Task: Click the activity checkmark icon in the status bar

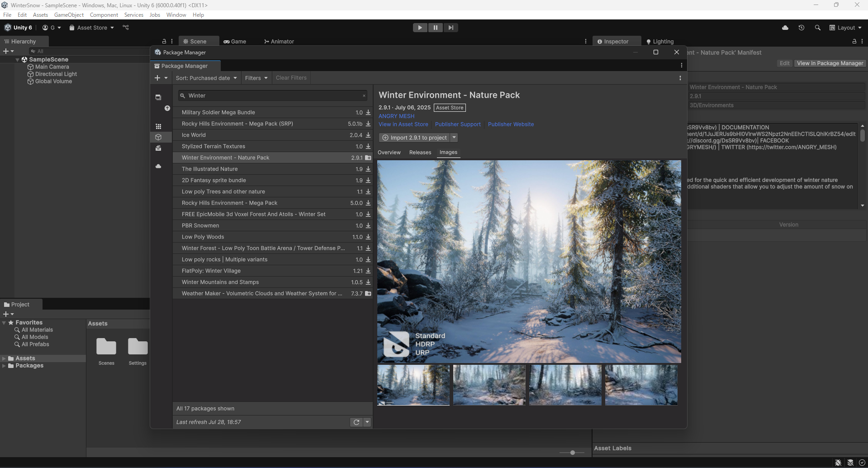Action: pos(862,463)
